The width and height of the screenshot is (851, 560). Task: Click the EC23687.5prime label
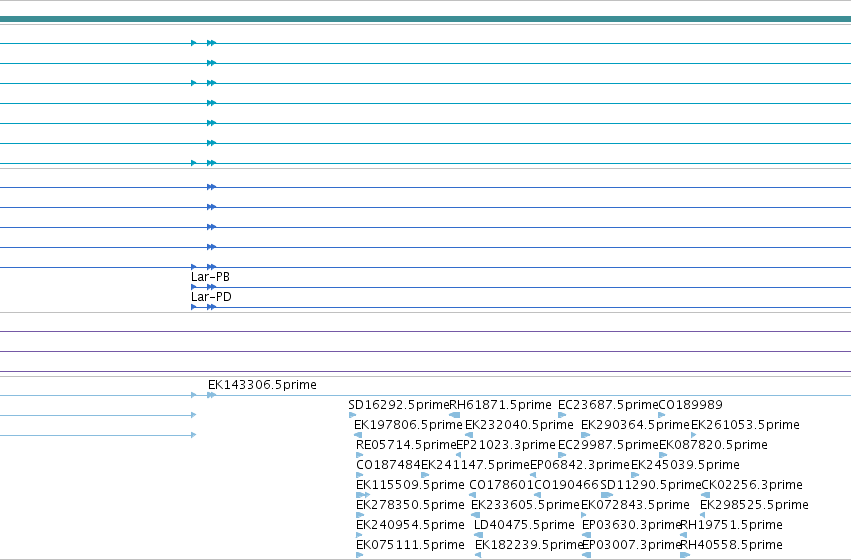[608, 405]
